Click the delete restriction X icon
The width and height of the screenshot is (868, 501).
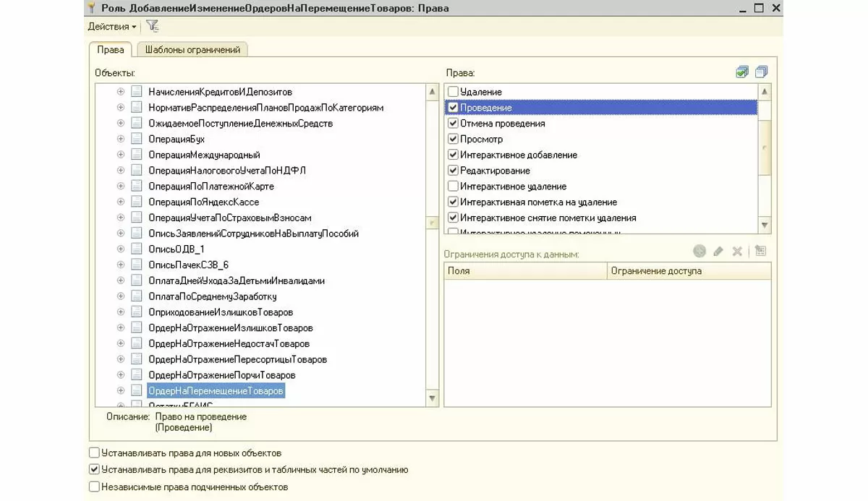(737, 252)
